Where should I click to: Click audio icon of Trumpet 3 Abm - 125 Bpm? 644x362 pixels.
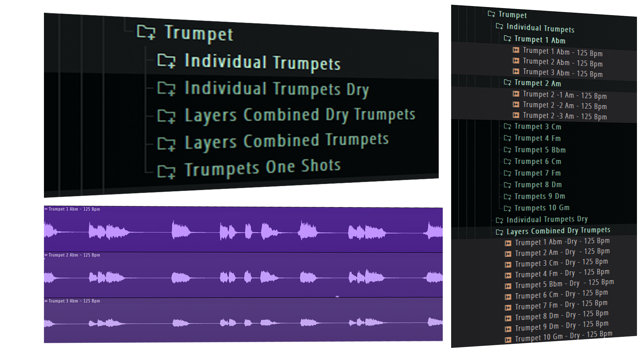(x=516, y=71)
